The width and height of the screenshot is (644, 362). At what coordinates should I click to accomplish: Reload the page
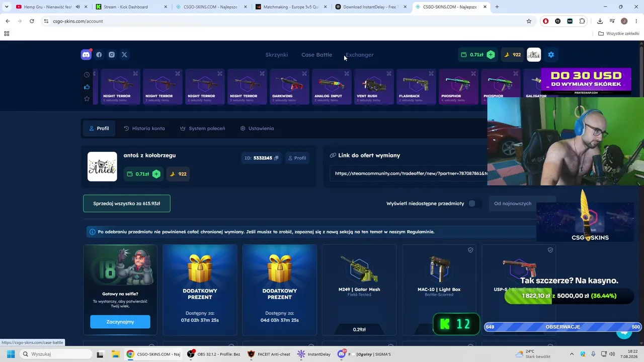click(x=32, y=21)
